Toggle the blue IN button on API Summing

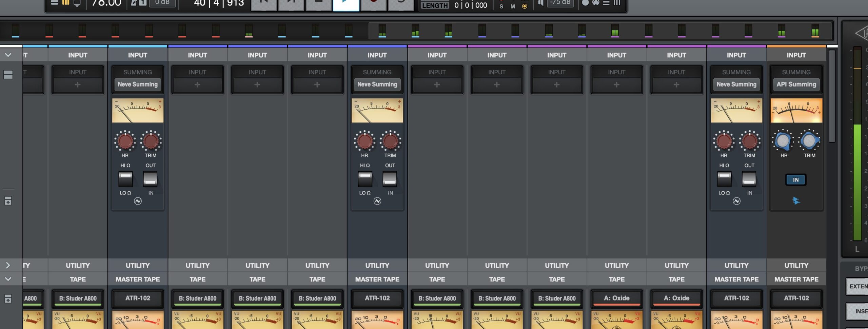pos(796,180)
